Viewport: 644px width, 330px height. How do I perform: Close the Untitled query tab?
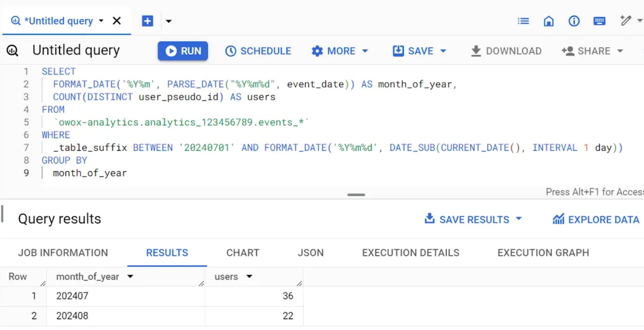coord(116,21)
